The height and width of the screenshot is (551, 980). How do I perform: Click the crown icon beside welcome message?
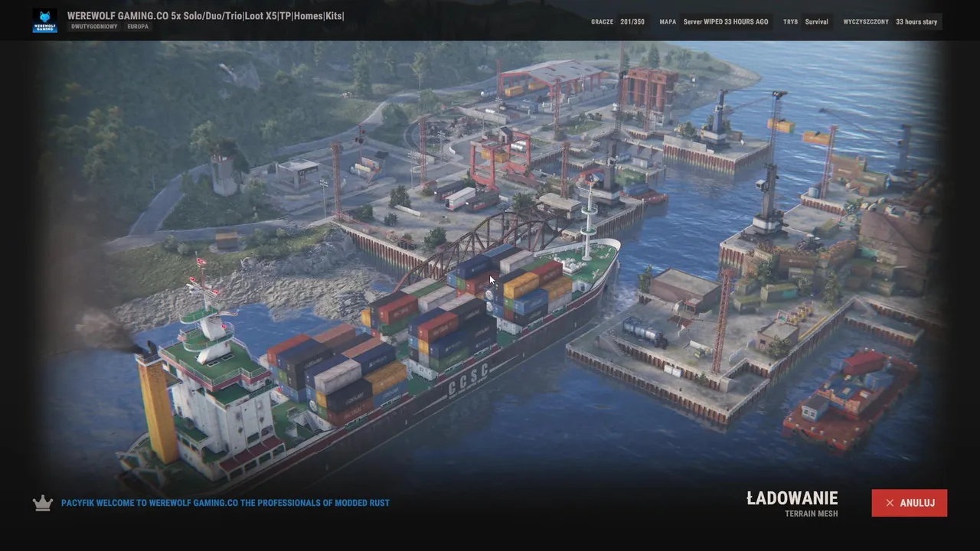tap(42, 503)
